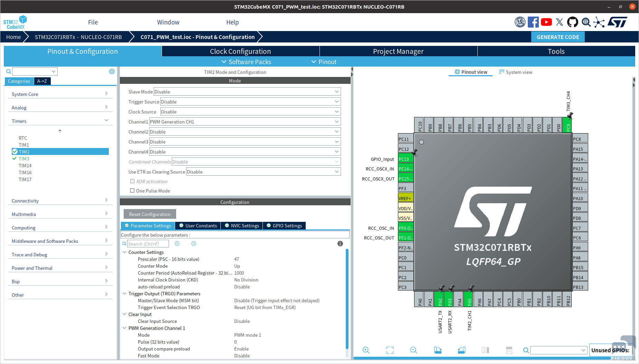
Task: Toggle the One Pulse Mode checkbox
Action: tap(132, 190)
